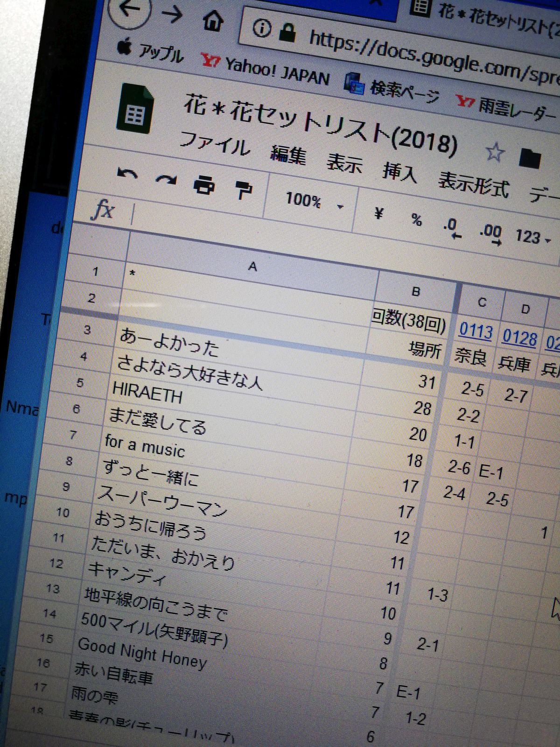Open the ファイル menu

pos(214,143)
